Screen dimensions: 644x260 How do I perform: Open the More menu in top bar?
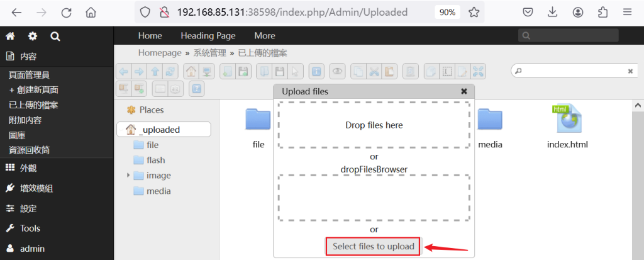pos(265,36)
